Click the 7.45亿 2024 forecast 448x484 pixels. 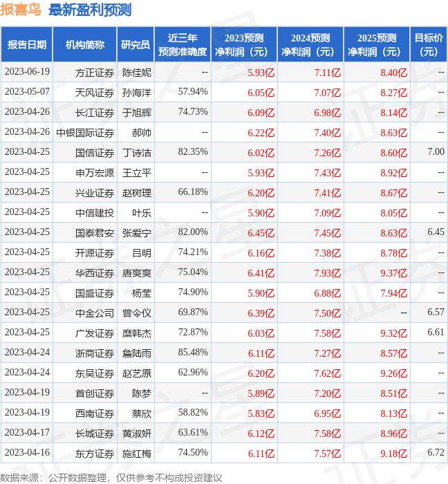[x=328, y=233]
